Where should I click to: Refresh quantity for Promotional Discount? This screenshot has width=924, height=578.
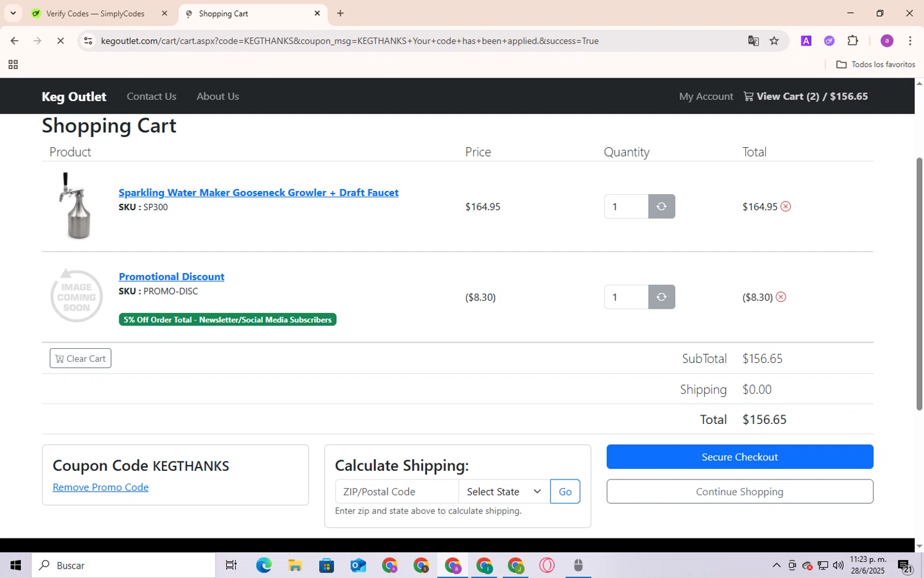[x=662, y=297]
